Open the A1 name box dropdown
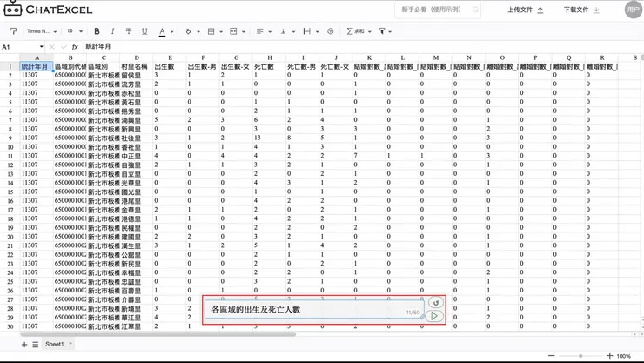Screen dimensions: 644x363 click(41, 47)
